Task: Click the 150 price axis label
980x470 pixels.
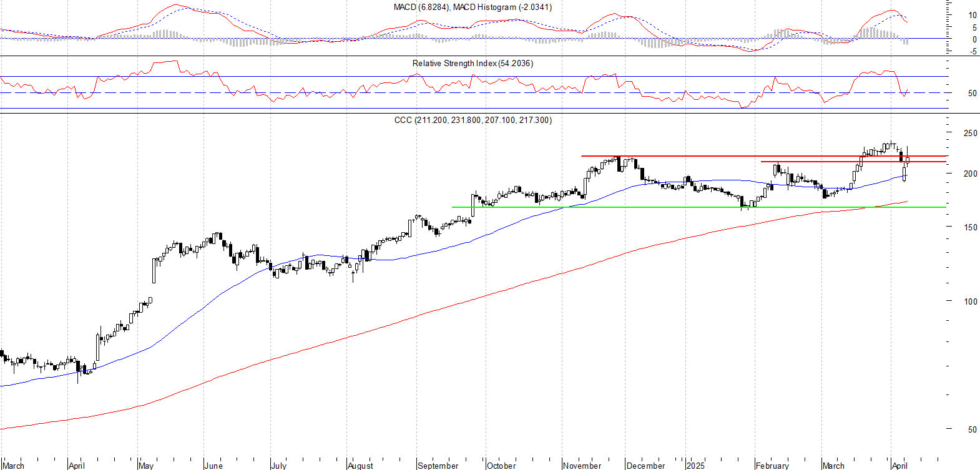Action: (x=970, y=227)
